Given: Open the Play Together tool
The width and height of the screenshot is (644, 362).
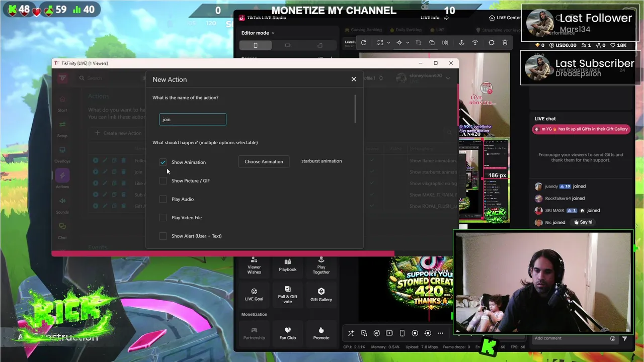Looking at the screenshot, I should 321,266.
